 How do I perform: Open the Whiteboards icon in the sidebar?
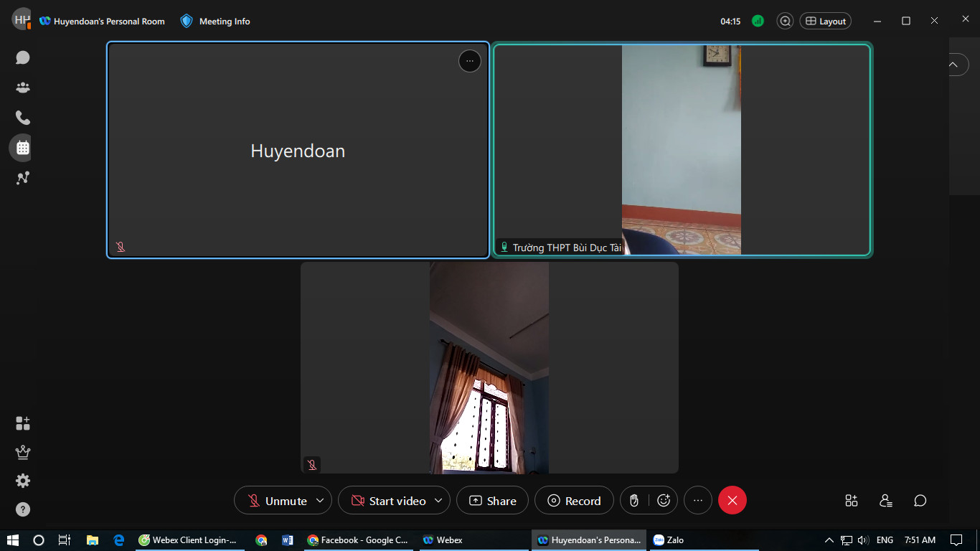click(23, 178)
